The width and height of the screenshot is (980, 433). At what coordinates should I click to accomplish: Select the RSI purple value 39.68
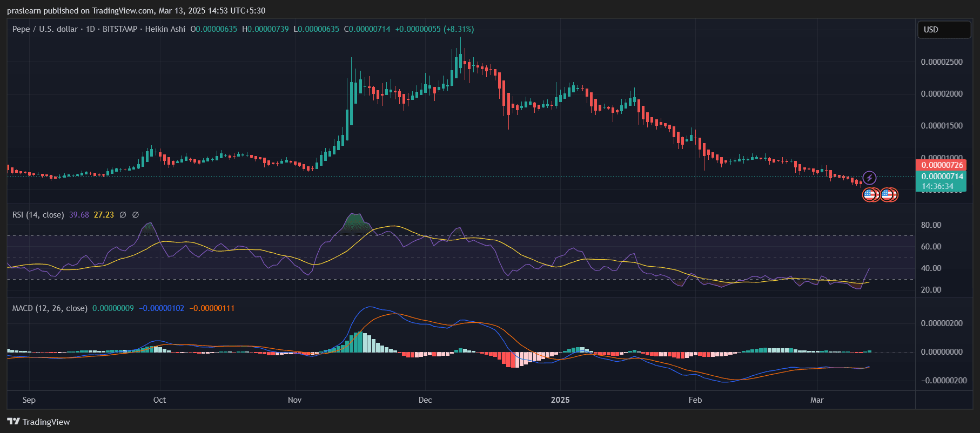(x=79, y=215)
